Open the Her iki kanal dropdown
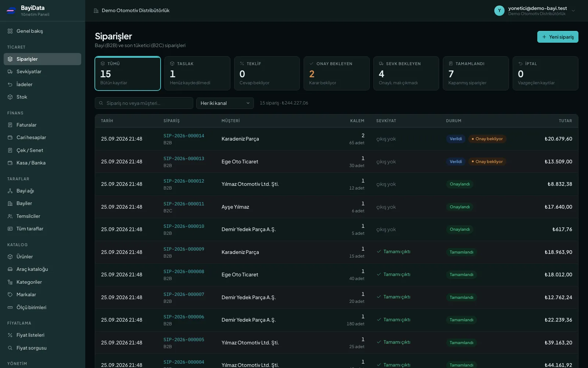This screenshot has height=368, width=588. pos(225,103)
